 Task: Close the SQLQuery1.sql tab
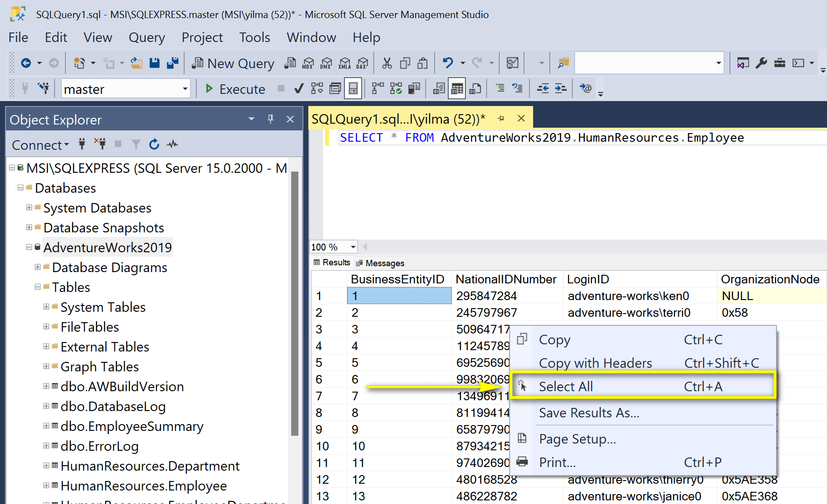point(521,118)
